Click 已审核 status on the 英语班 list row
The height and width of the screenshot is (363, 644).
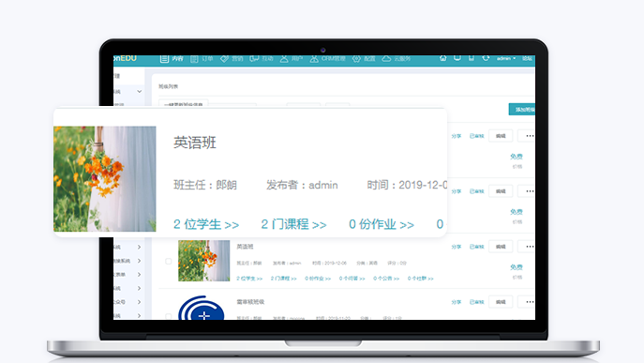tap(477, 247)
